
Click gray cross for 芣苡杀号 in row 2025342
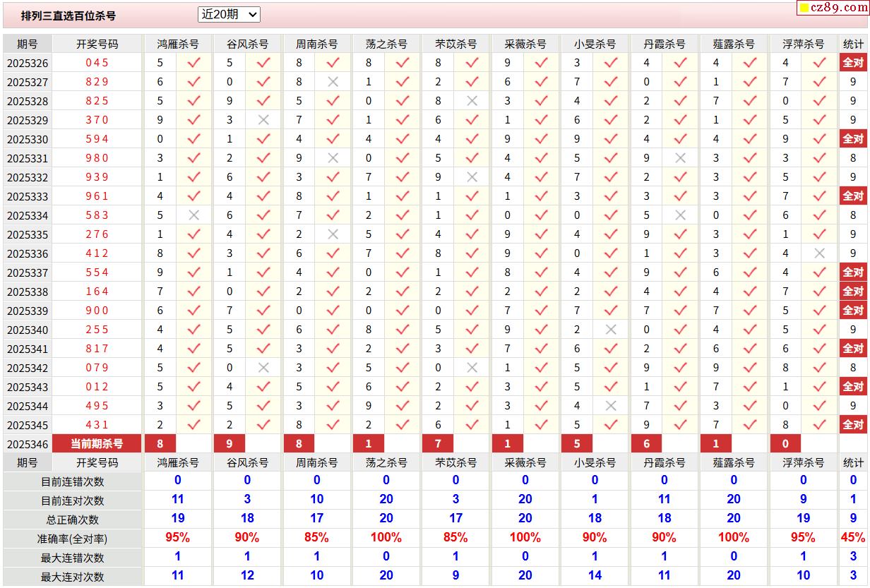tap(472, 368)
